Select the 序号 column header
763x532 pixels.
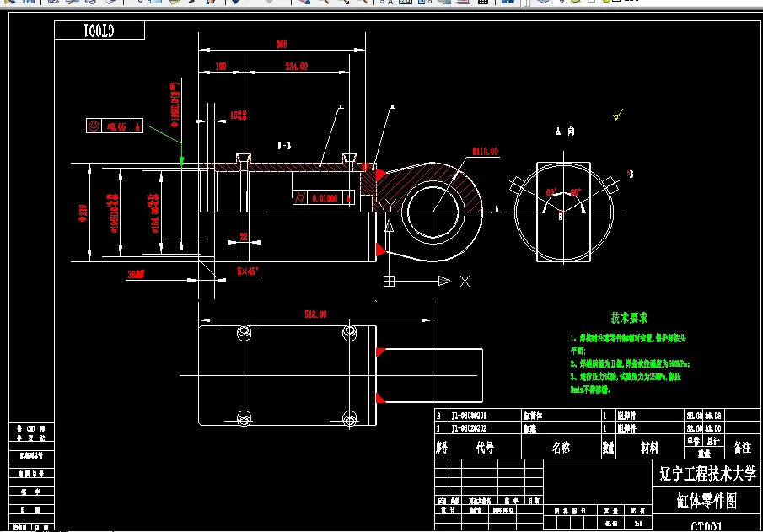click(x=441, y=448)
